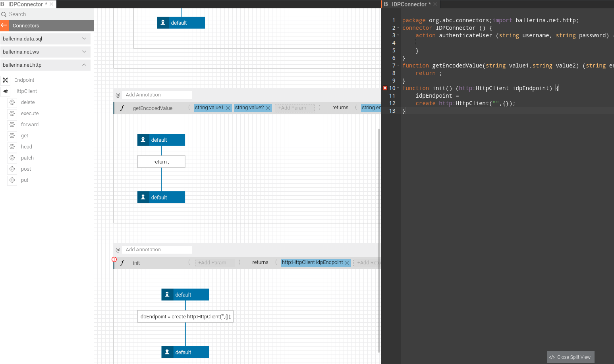Click the design canvas vertical scrollbar

pyautogui.click(x=379, y=240)
